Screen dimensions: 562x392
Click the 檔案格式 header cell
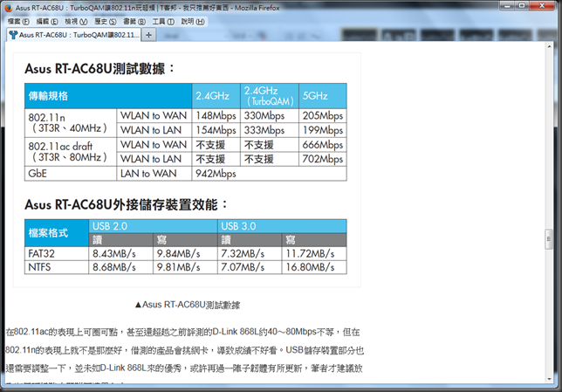[57, 233]
